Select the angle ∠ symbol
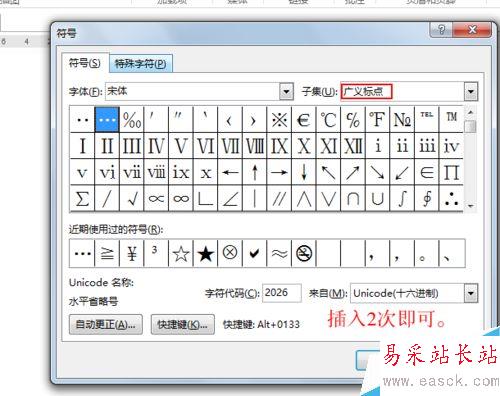 230,198
